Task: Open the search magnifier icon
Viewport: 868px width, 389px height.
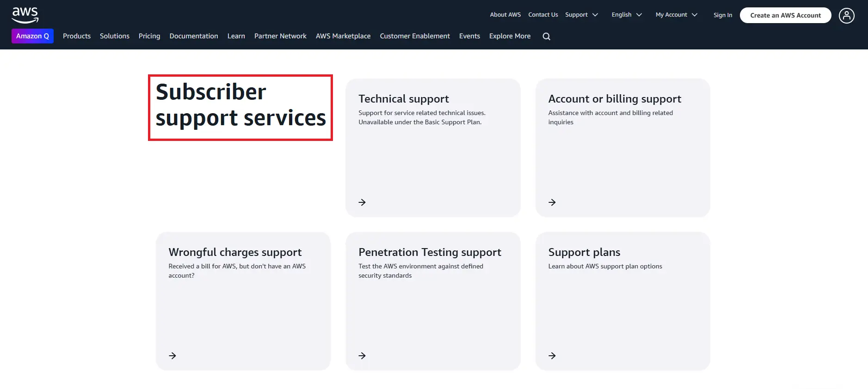Action: click(546, 36)
